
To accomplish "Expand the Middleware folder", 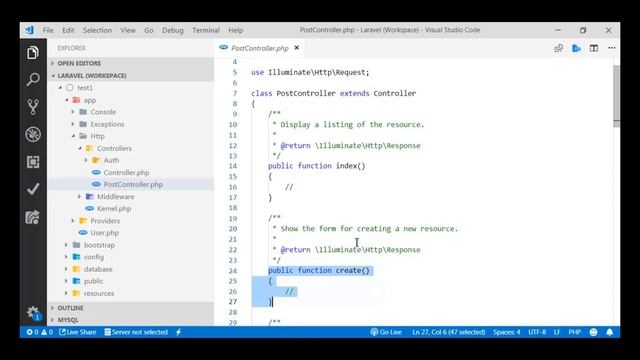I will click(130, 196).
